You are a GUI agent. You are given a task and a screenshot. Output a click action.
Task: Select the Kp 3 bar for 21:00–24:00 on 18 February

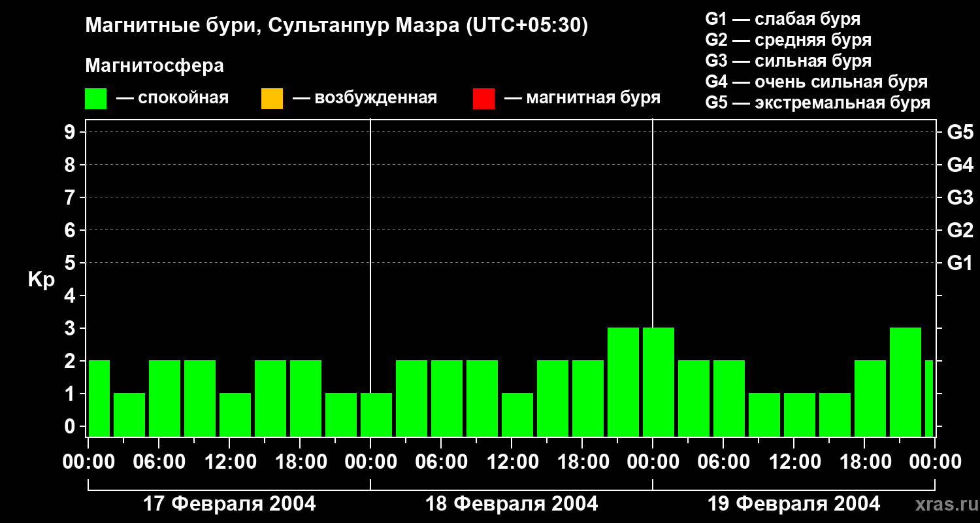(x=623, y=382)
